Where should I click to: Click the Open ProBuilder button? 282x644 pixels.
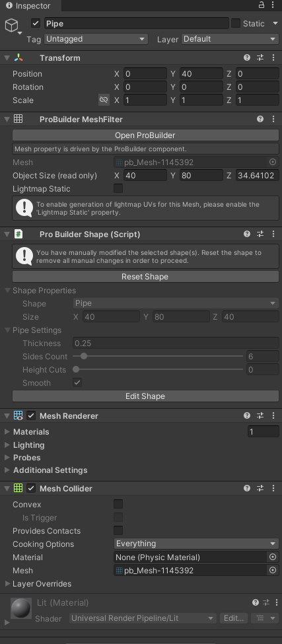click(x=145, y=135)
